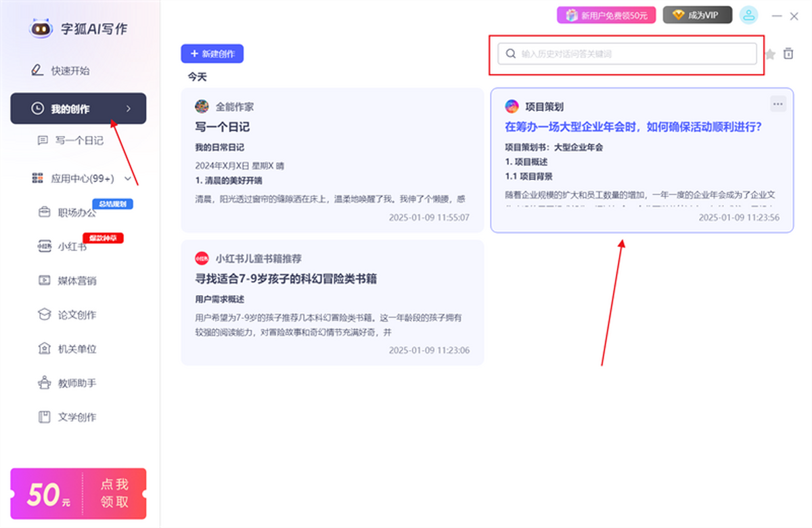Open the 在筹办一场大型企业年会时 title link
Image resolution: width=812 pixels, height=528 pixels.
point(633,127)
